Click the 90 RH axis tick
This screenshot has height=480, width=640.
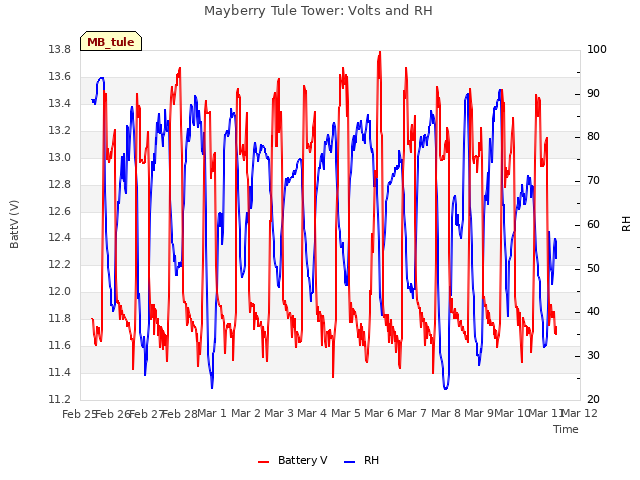coord(593,93)
